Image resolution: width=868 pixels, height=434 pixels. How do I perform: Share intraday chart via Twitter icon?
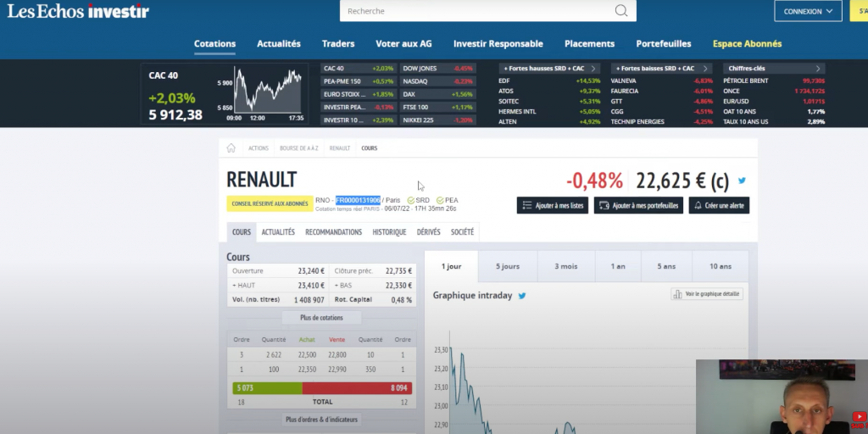click(522, 296)
